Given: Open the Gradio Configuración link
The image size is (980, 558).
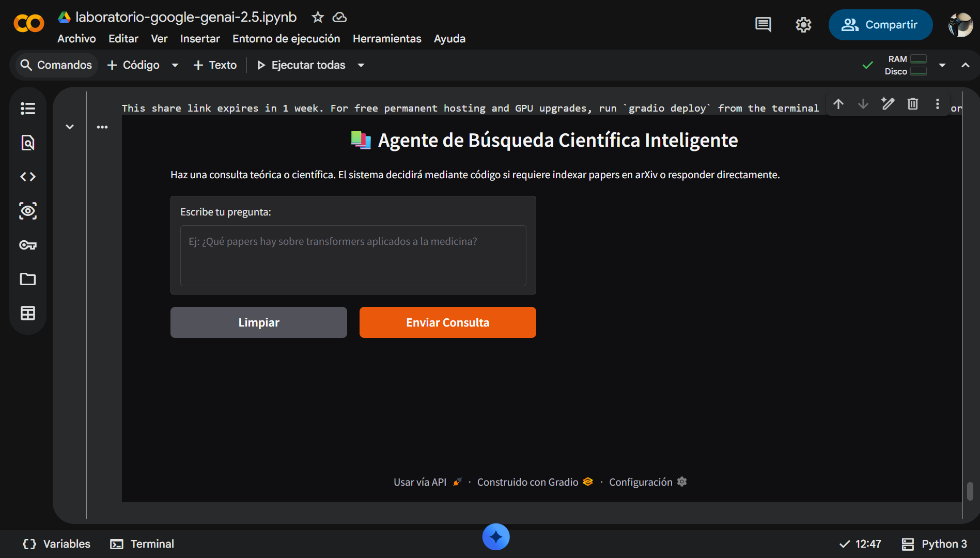Looking at the screenshot, I should pos(648,482).
